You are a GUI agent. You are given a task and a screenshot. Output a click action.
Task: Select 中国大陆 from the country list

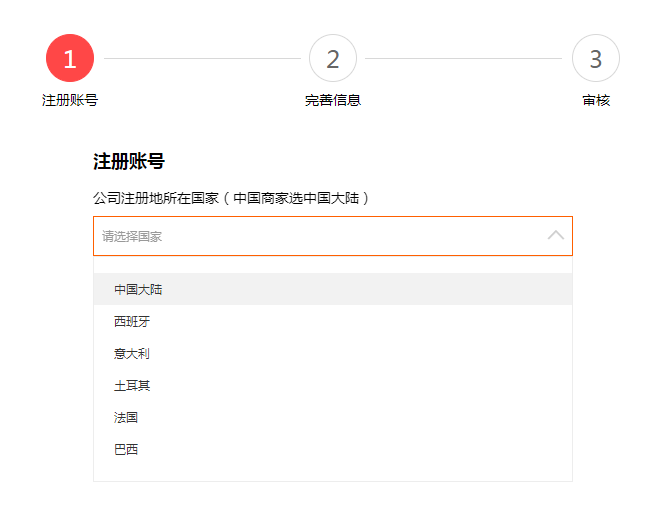[x=138, y=289]
